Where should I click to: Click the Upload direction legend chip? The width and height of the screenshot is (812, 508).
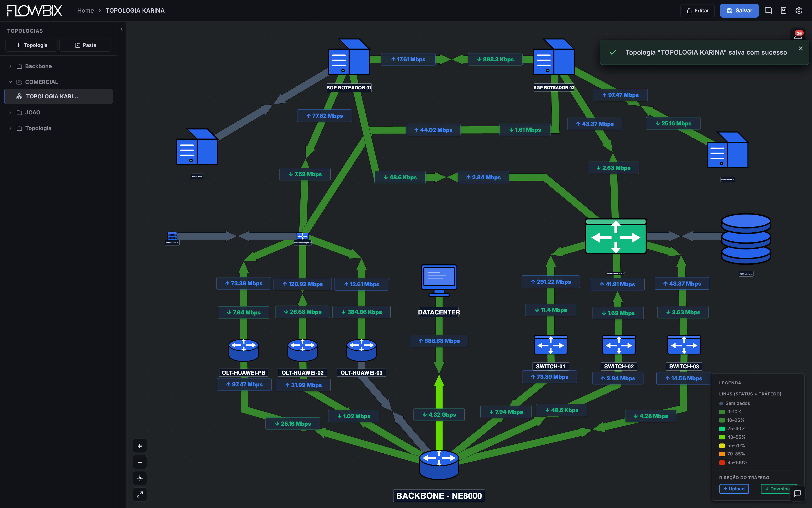[734, 489]
